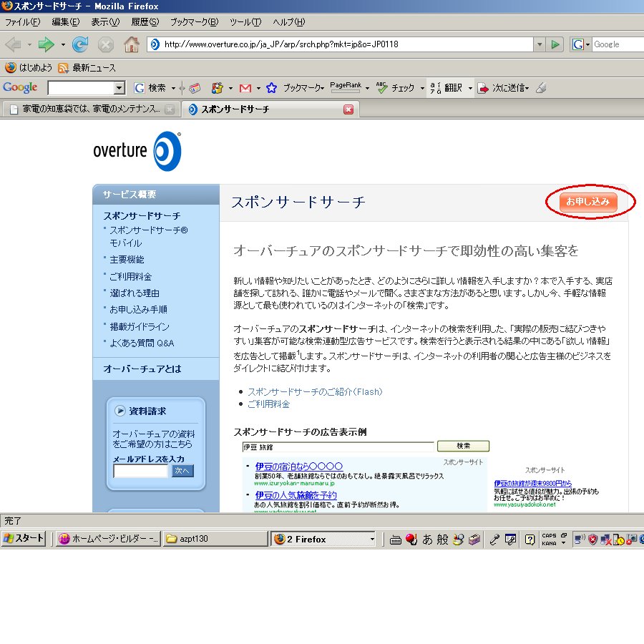The image size is (644, 644).
Task: Click the browser Back arrow button
Action: pyautogui.click(x=14, y=44)
